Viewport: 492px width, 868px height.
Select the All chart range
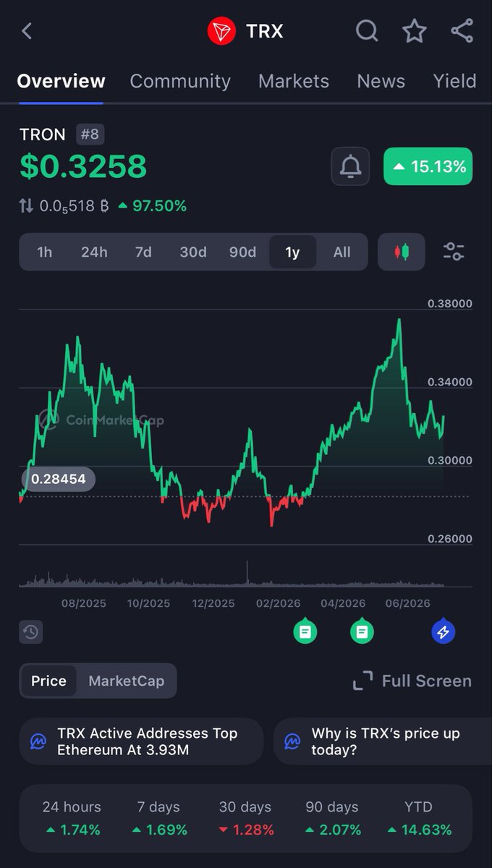point(342,252)
